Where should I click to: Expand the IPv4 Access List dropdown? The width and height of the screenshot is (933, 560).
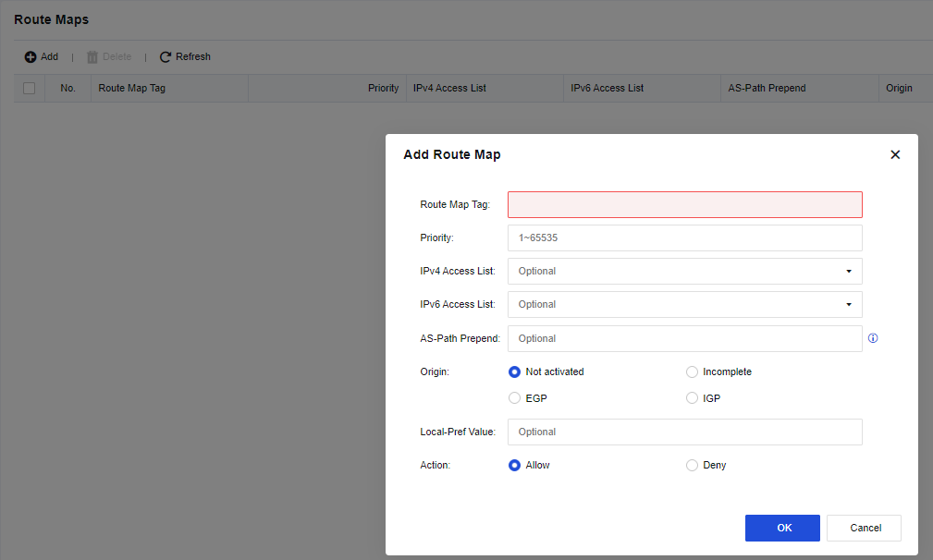pos(684,271)
